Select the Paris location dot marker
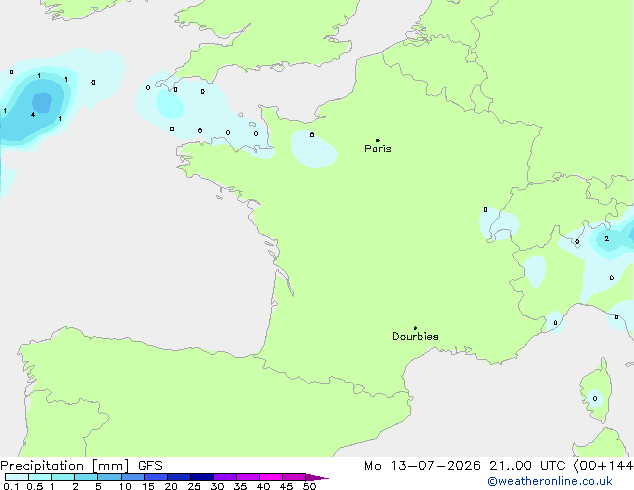The height and width of the screenshot is (490, 634). (378, 140)
